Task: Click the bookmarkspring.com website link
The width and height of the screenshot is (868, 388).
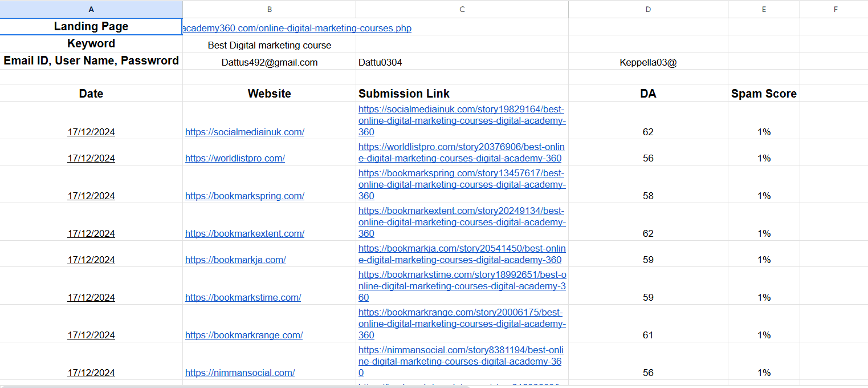Action: pos(244,196)
